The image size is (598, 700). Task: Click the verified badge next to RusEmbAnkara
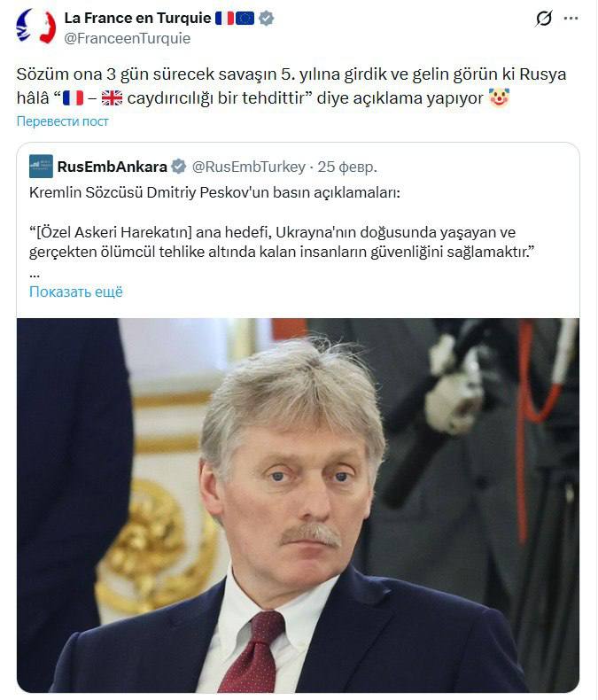point(178,167)
